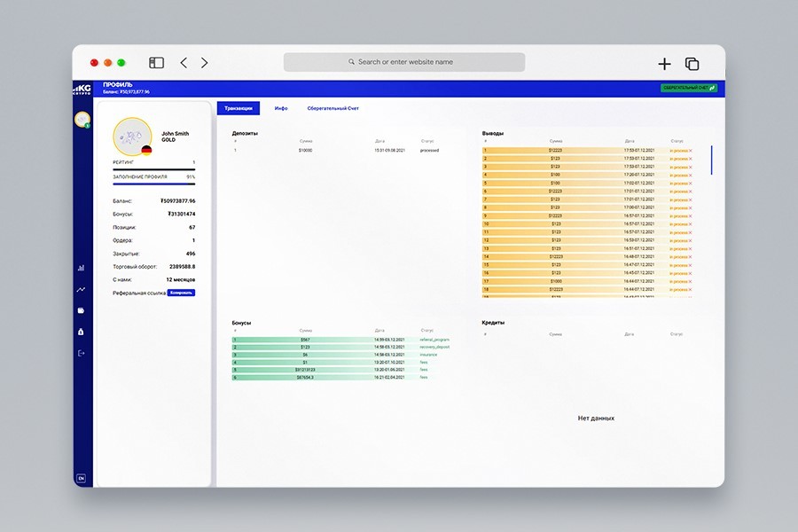Click the withdrawals table scrollbar
The height and width of the screenshot is (532, 798).
coord(711,160)
